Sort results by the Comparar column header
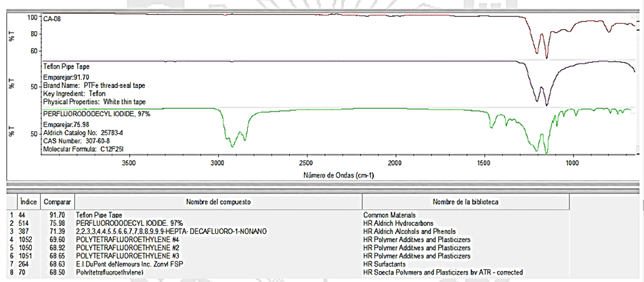644x282 pixels. (57, 202)
